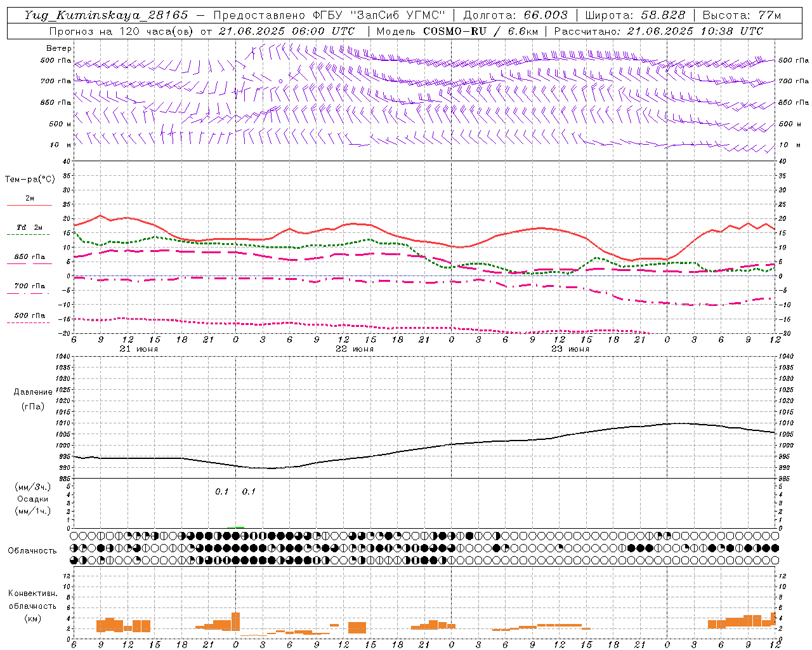Click the '(мм/3ч.)' precipitation unit label
Screen dimensions: 812x650
[x=33, y=487]
